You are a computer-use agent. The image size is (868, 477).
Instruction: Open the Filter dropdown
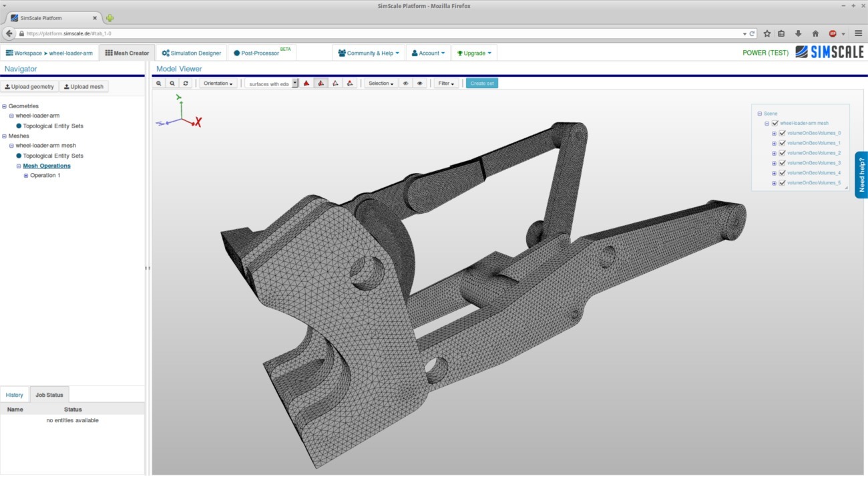446,84
